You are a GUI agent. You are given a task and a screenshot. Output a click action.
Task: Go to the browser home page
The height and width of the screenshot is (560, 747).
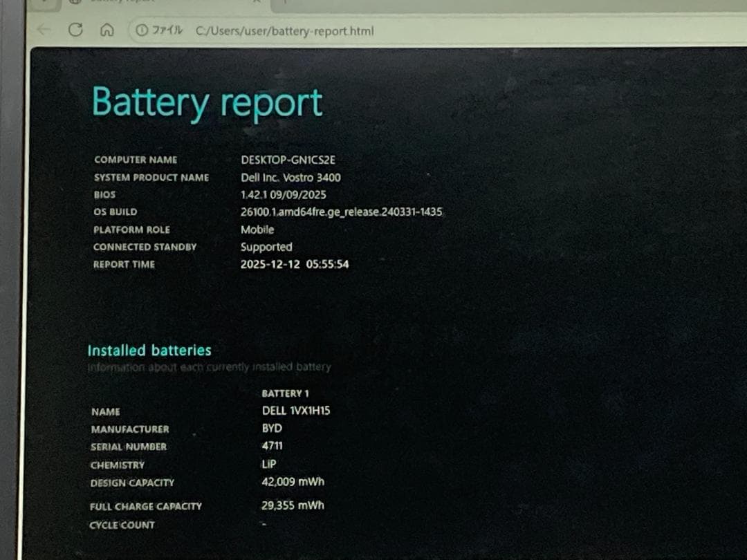[107, 30]
